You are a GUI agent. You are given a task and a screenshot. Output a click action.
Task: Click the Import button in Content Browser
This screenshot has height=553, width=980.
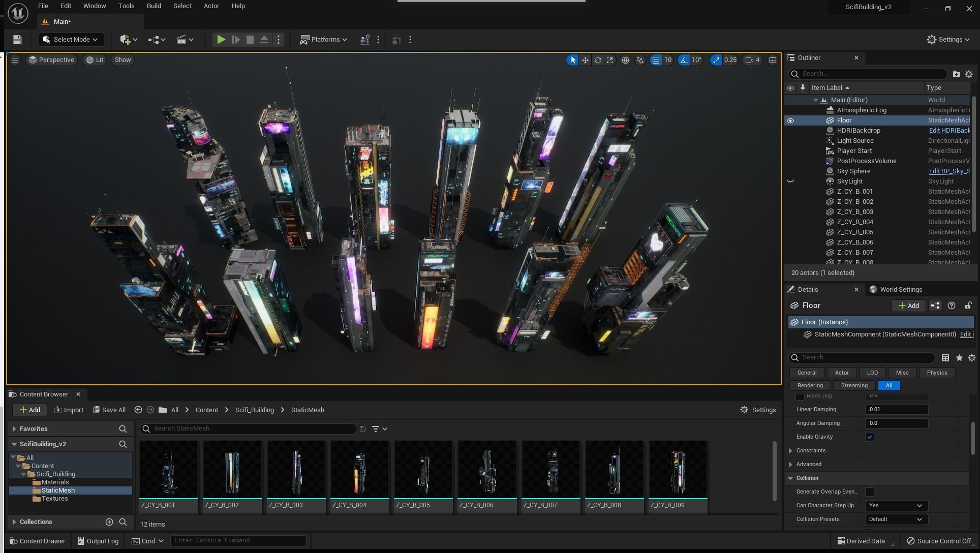(x=69, y=410)
